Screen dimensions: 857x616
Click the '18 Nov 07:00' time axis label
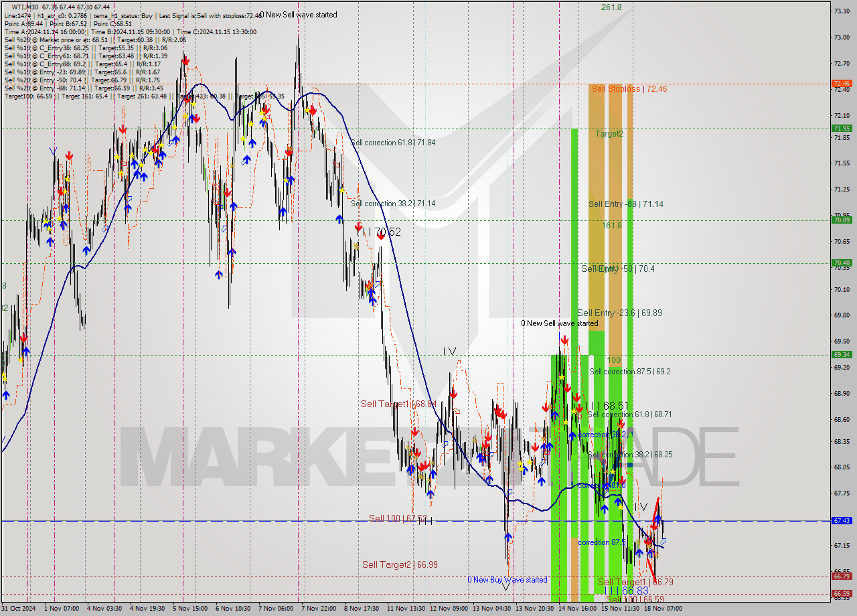pos(663,608)
